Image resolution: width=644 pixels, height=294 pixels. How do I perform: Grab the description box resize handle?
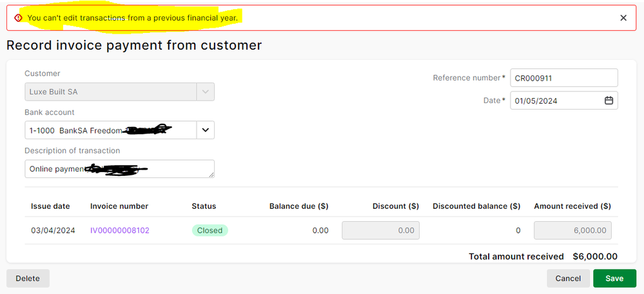coord(211,175)
